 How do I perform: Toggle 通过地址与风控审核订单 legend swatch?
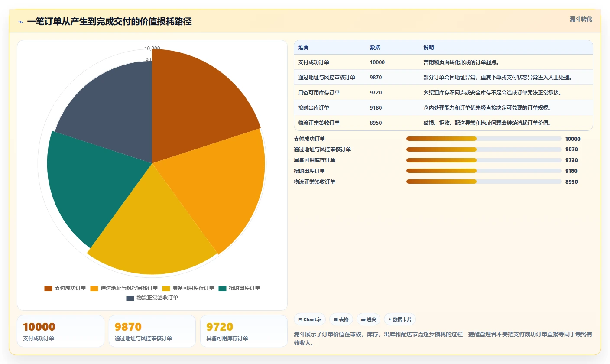pyautogui.click(x=94, y=288)
